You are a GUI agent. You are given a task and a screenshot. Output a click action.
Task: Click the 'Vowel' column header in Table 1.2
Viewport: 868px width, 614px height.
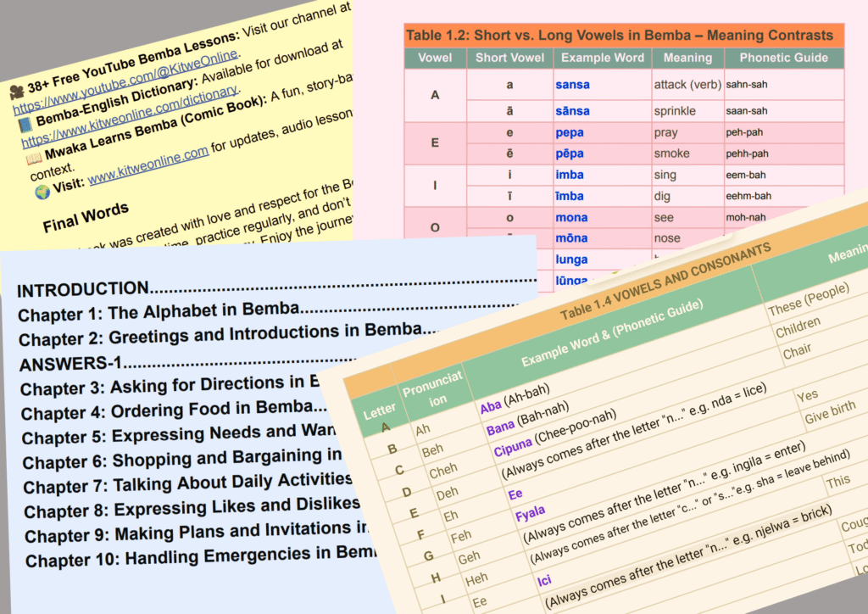tap(435, 58)
